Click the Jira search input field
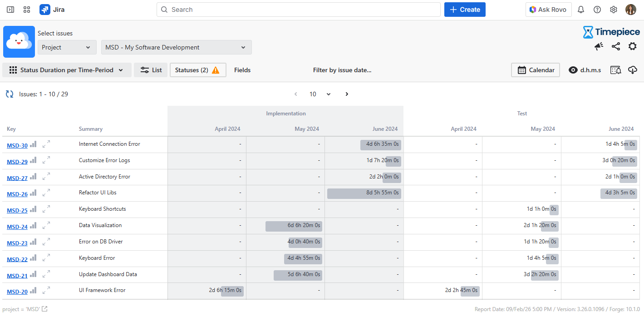 [298, 10]
